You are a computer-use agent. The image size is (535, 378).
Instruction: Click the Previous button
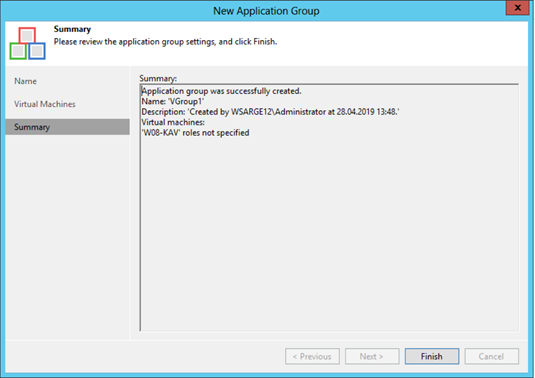pyautogui.click(x=312, y=356)
